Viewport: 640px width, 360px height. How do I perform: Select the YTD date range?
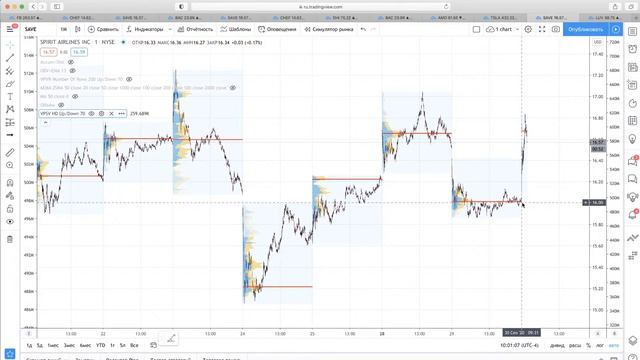[x=100, y=345]
